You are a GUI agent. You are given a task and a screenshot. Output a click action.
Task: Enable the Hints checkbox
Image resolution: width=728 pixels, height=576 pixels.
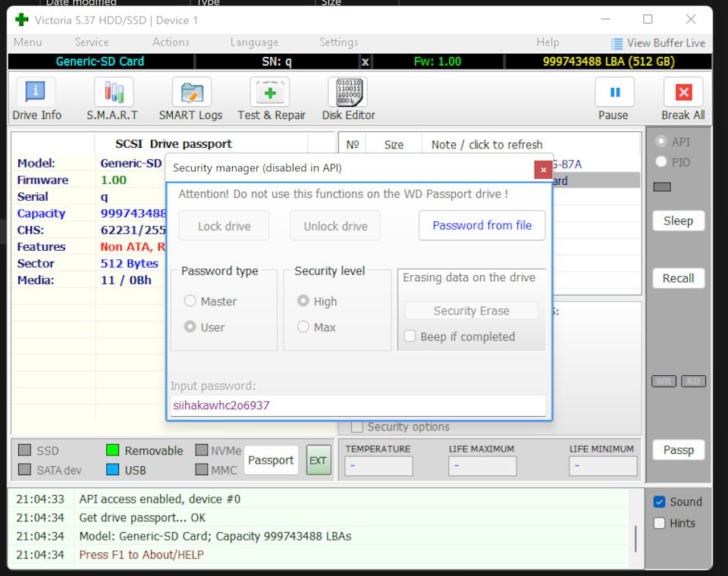(x=659, y=523)
